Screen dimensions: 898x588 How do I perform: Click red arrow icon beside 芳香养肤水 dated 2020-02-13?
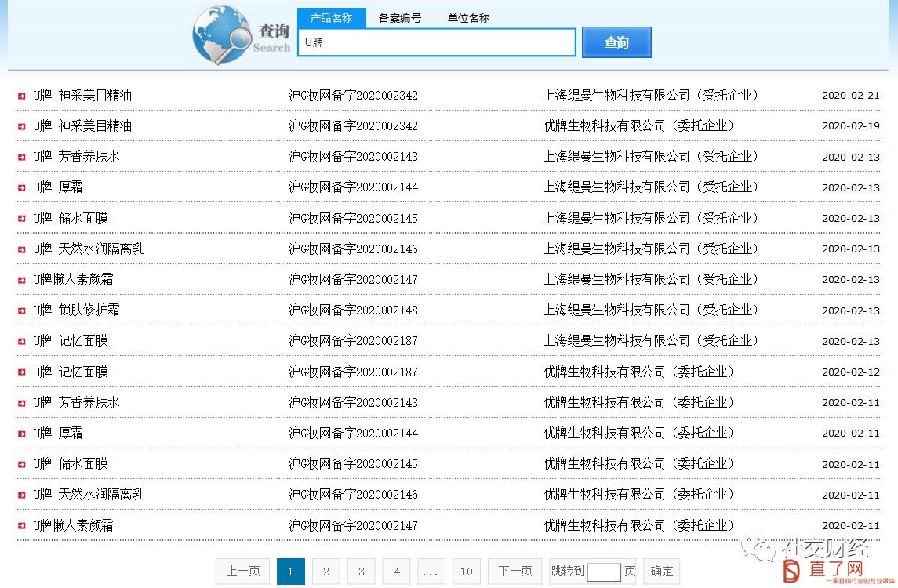tap(22, 157)
